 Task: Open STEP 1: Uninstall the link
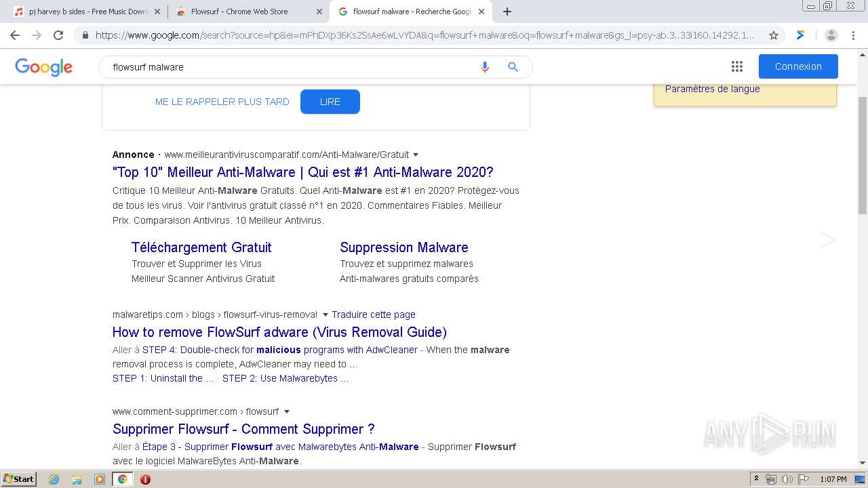pos(163,378)
